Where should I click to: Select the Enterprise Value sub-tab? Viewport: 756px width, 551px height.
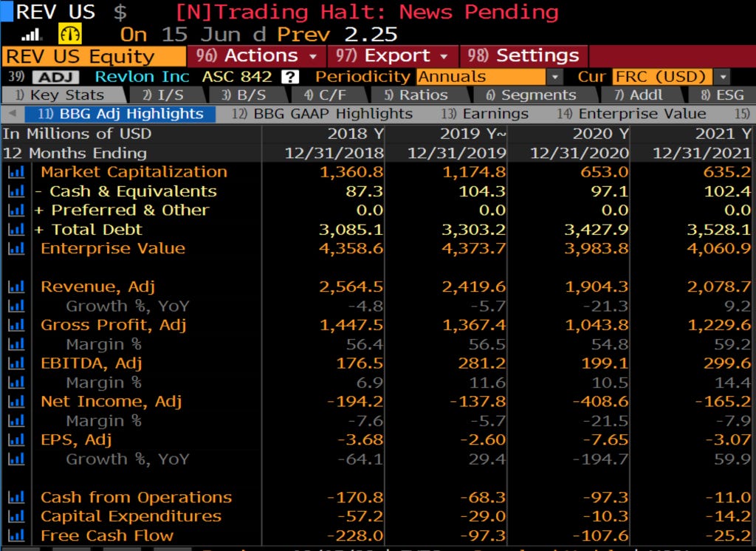[632, 114]
